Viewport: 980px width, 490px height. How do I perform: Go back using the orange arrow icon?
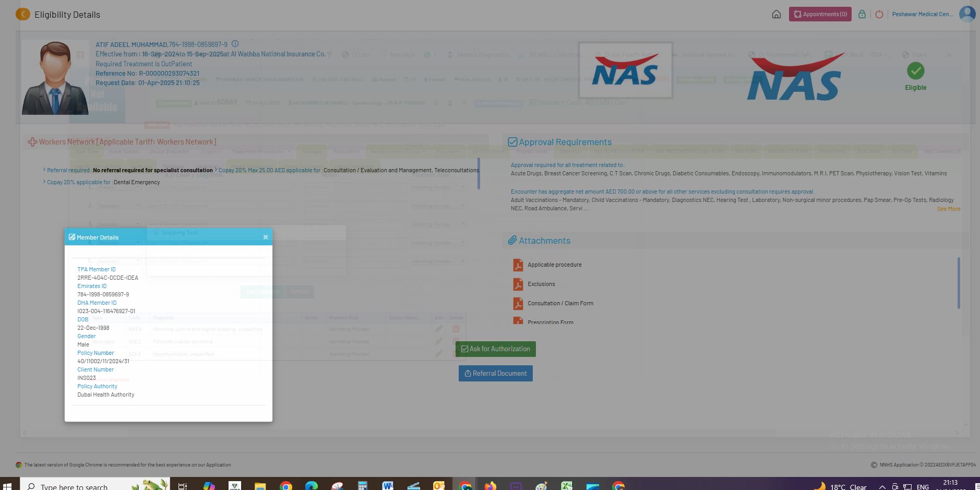pos(22,14)
